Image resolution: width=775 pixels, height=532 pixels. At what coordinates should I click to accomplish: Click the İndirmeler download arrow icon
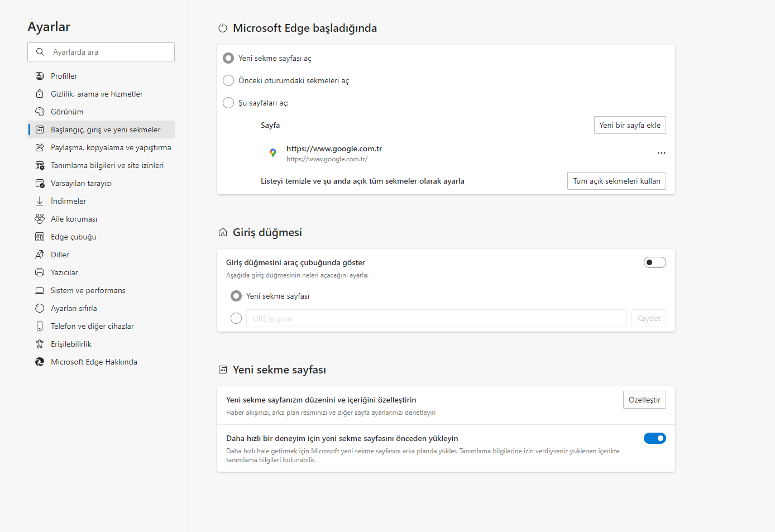click(40, 201)
